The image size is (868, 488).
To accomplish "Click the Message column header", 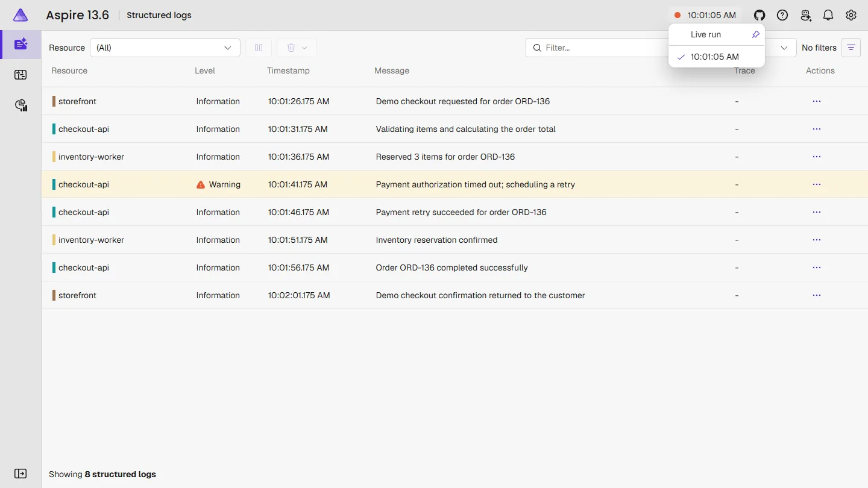I will click(x=392, y=70).
